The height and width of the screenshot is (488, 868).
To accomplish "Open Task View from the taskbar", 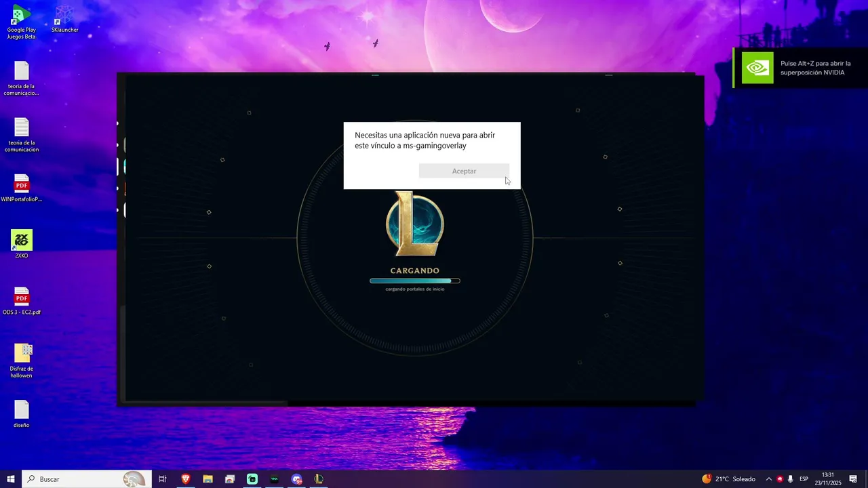I will (163, 479).
